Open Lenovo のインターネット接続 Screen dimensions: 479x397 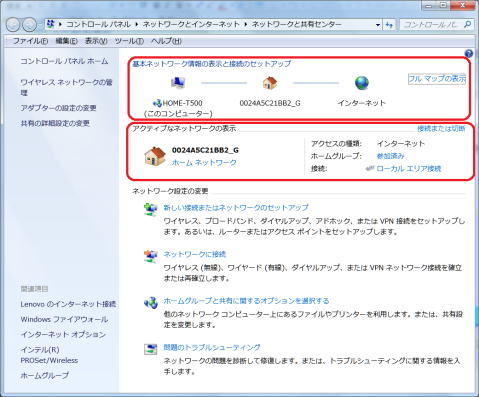pos(68,304)
